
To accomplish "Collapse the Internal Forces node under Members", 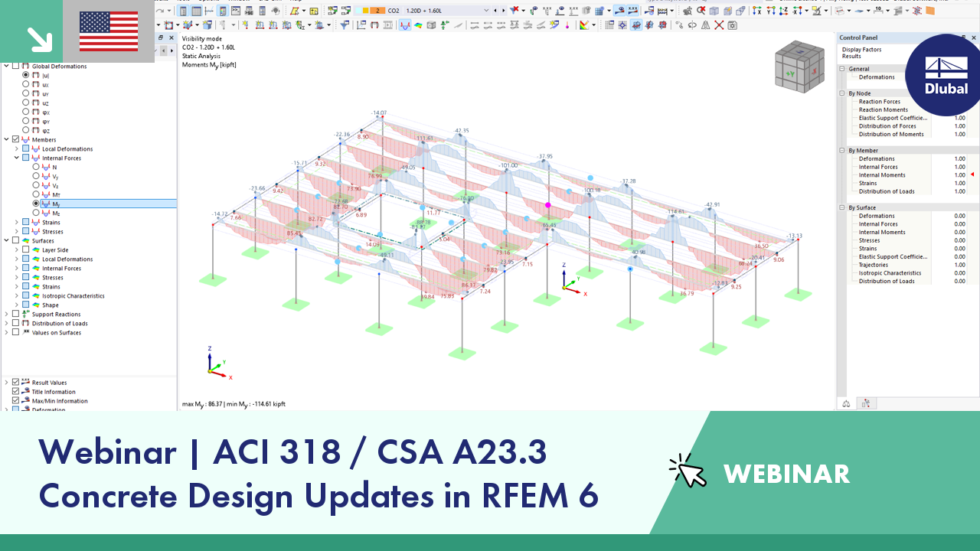I will (17, 158).
